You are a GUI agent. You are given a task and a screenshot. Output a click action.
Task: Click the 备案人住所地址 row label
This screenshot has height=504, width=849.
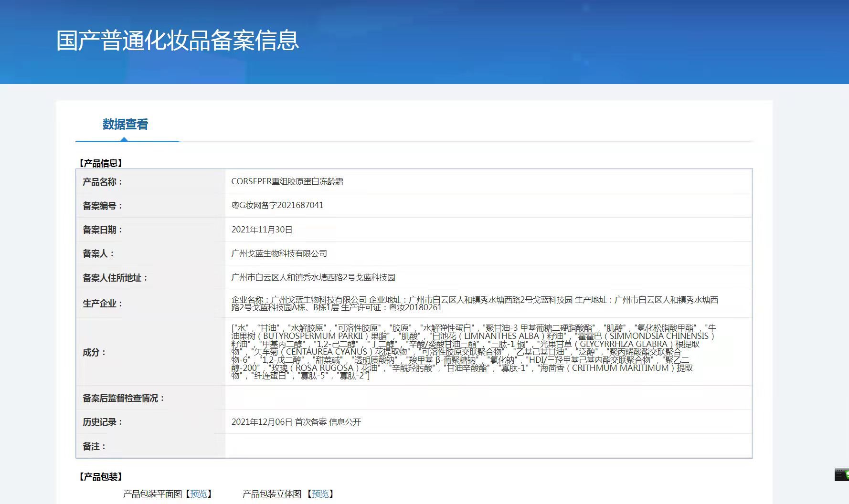[x=115, y=278]
